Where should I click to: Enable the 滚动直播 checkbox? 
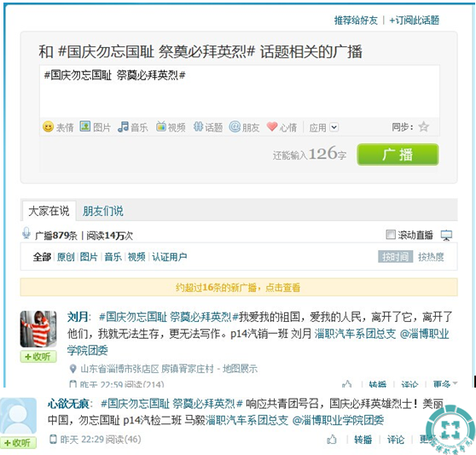tap(391, 234)
